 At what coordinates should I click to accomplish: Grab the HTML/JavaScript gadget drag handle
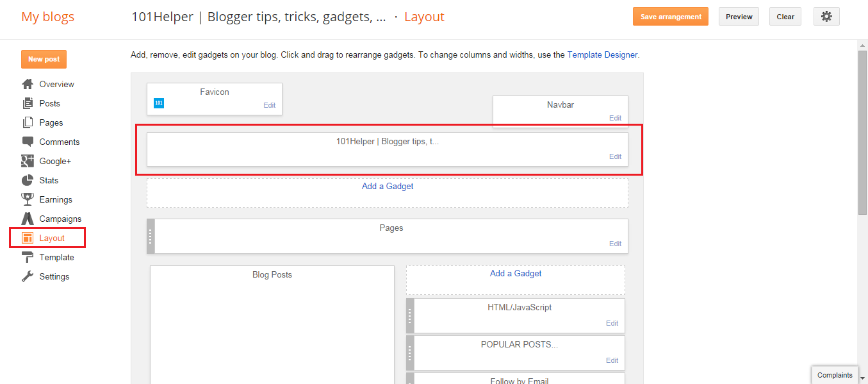tap(411, 315)
